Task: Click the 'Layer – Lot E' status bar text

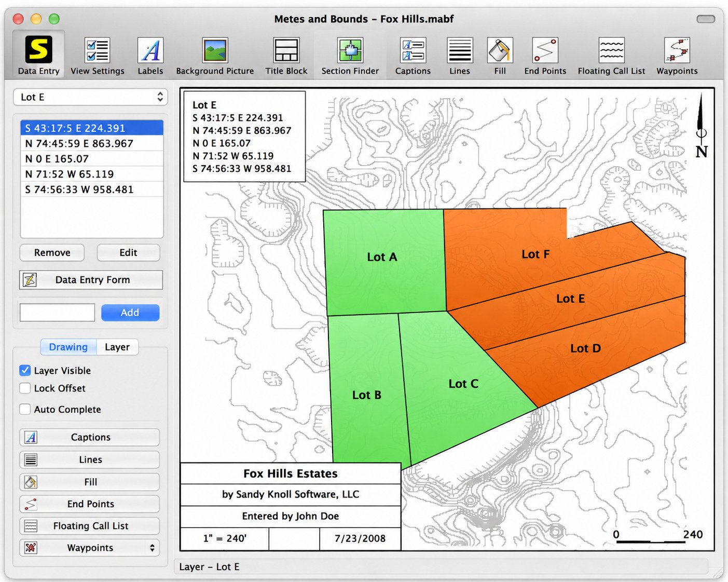Action: point(209,567)
